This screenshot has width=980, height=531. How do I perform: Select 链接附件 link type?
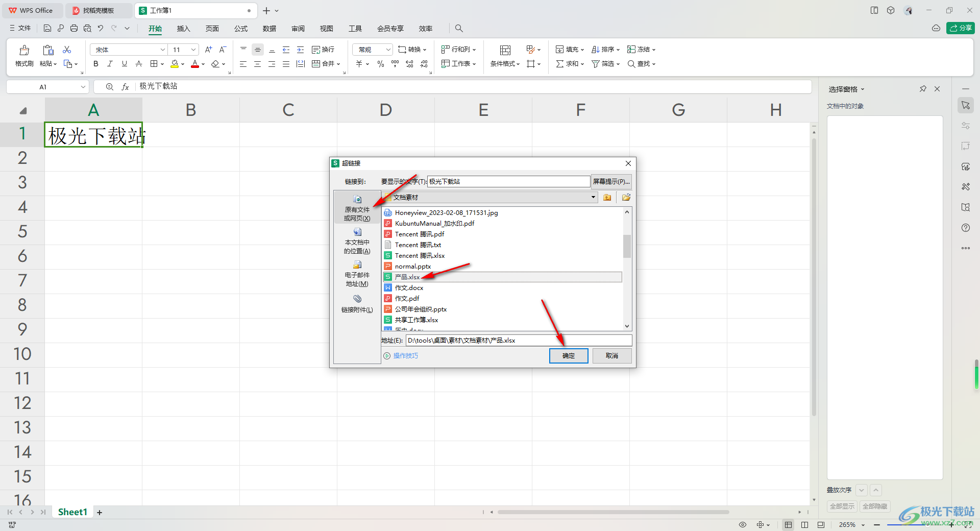click(357, 304)
